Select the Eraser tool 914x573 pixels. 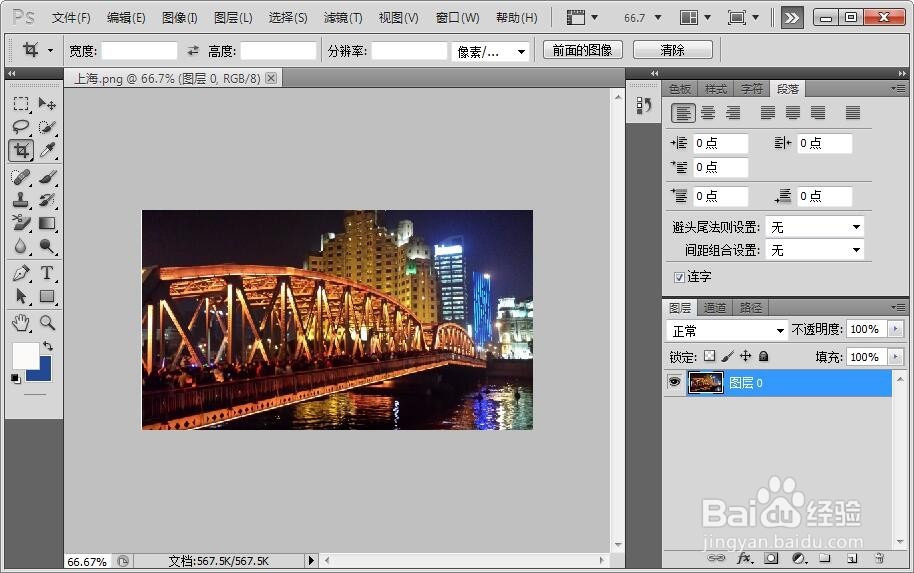(x=21, y=223)
